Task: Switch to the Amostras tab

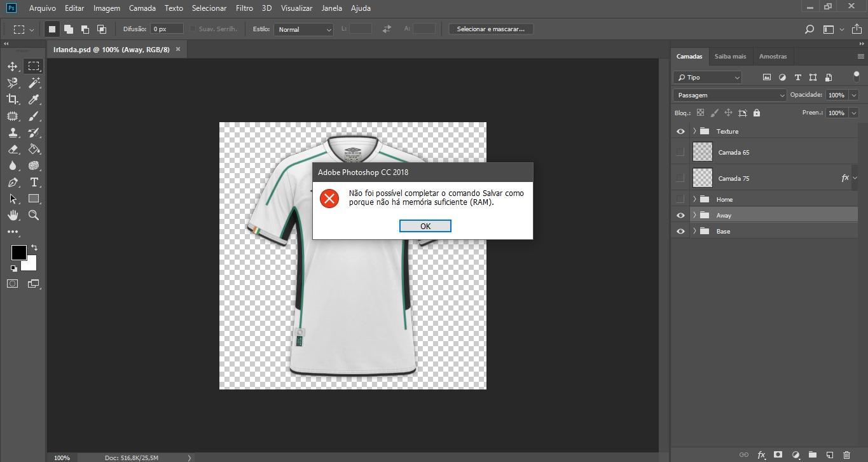Action: point(773,56)
